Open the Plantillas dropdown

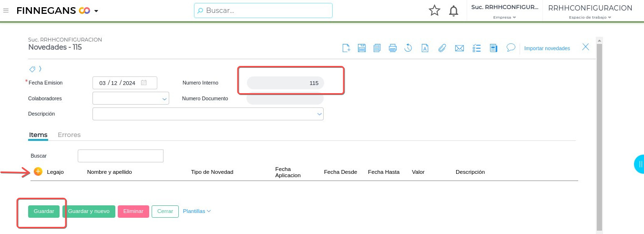pyautogui.click(x=197, y=211)
